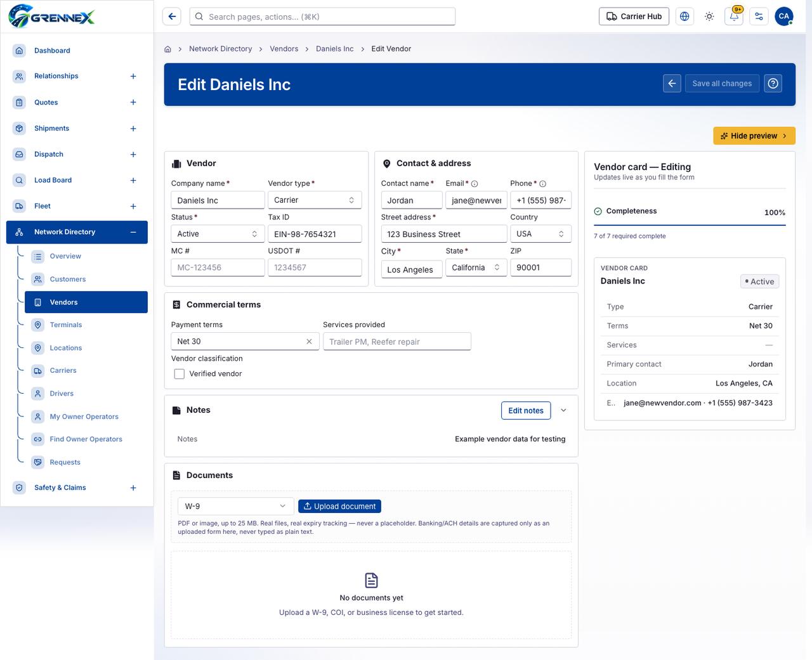The image size is (812, 660).
Task: Click the Edit notes button
Action: pos(526,410)
